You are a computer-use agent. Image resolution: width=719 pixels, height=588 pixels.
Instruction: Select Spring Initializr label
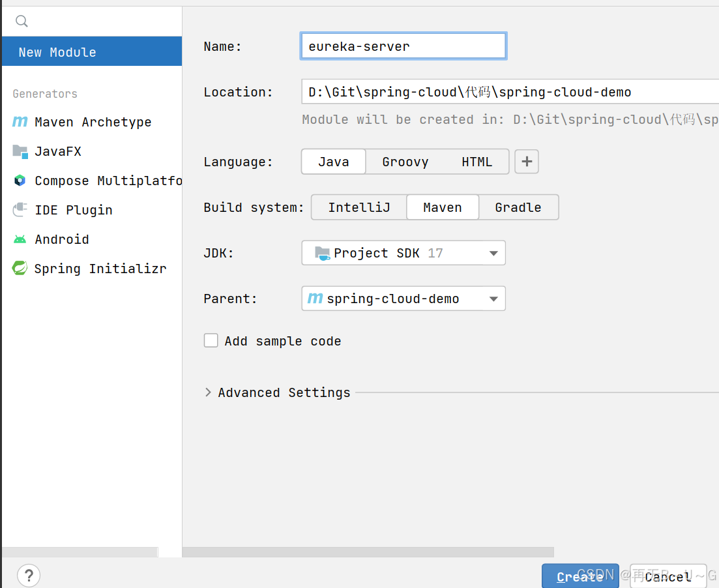100,269
